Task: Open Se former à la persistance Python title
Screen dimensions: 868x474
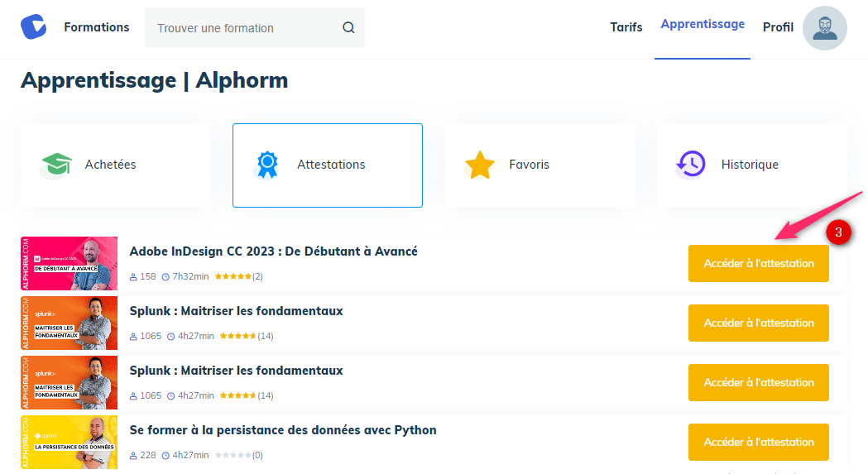Action: [283, 430]
